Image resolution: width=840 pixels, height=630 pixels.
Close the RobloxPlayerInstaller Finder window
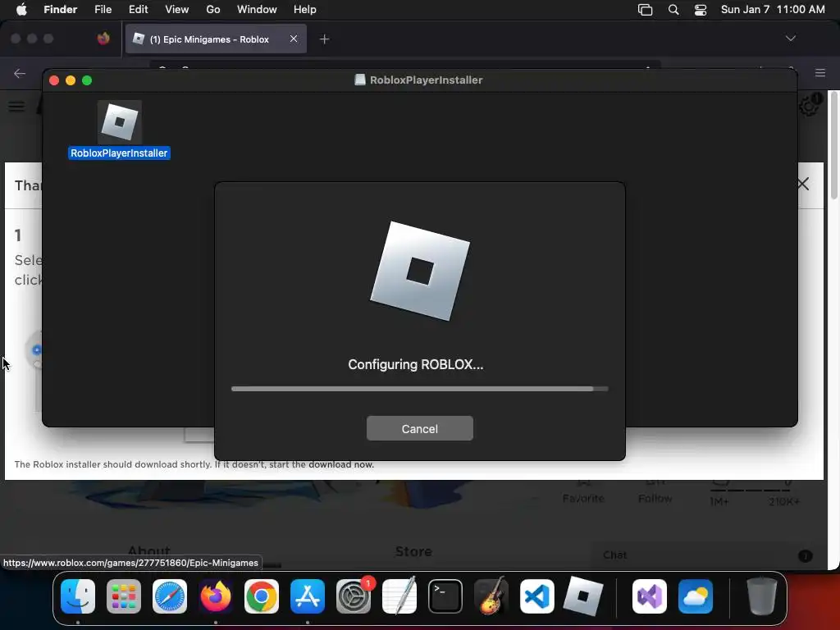pos(54,80)
